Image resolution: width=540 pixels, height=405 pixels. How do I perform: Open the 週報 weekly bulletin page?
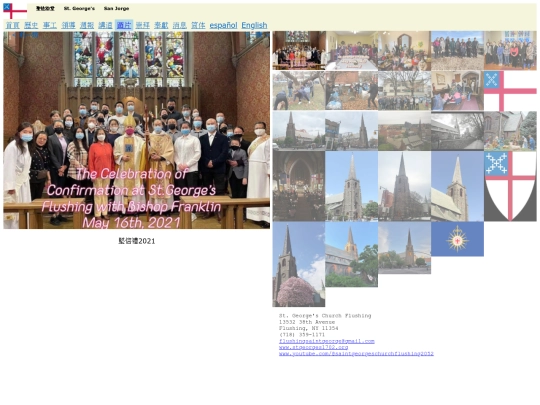pyautogui.click(x=87, y=25)
